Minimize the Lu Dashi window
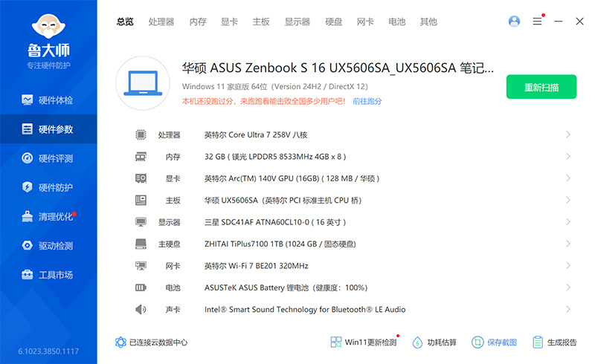 pyautogui.click(x=559, y=22)
